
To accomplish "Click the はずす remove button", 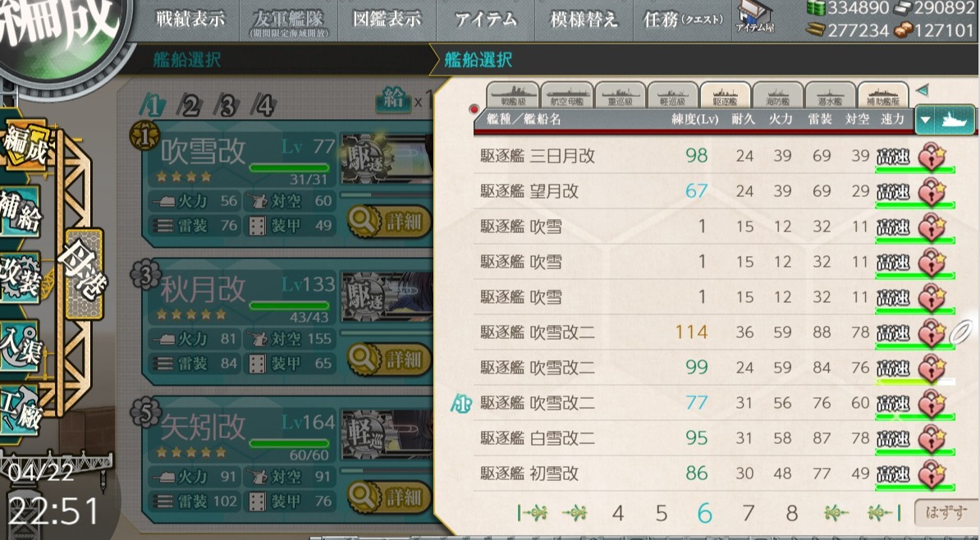I will pos(945,513).
